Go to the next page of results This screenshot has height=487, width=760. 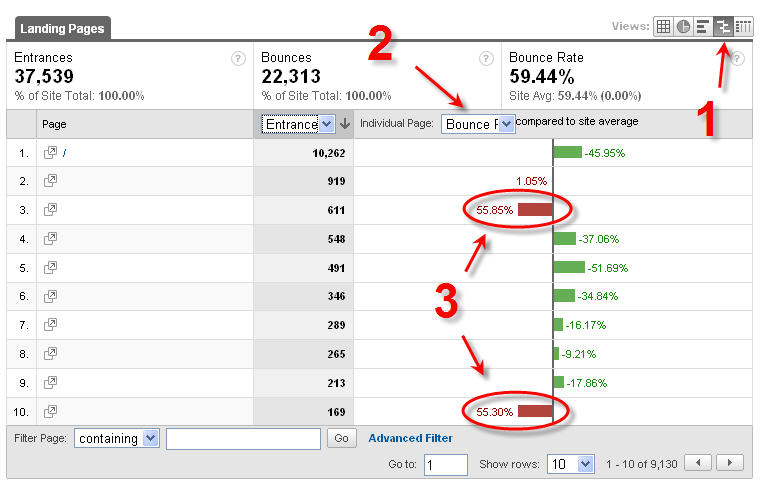pyautogui.click(x=730, y=464)
